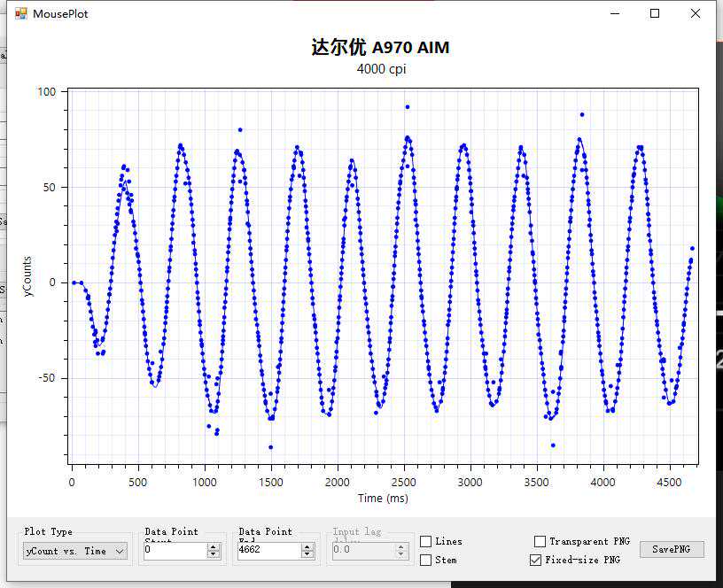Decrease Data Point Start with down arrow

[x=214, y=554]
